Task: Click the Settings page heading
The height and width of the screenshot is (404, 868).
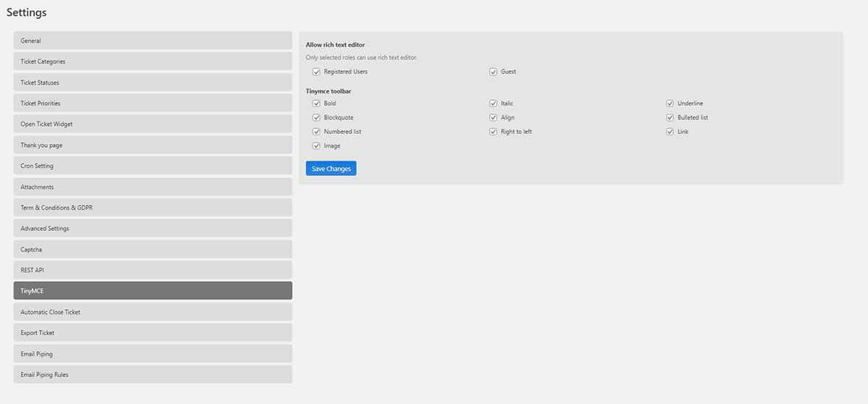Action: [x=27, y=12]
